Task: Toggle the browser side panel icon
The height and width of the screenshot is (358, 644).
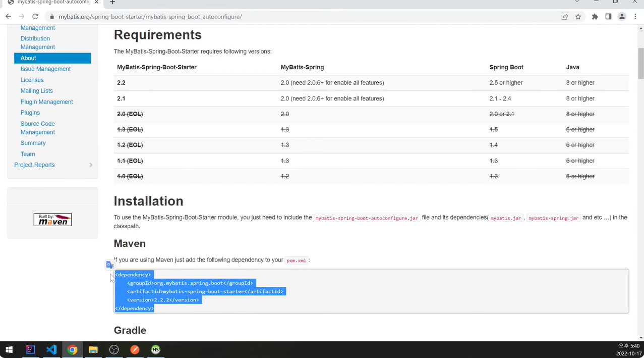Action: [x=608, y=17]
